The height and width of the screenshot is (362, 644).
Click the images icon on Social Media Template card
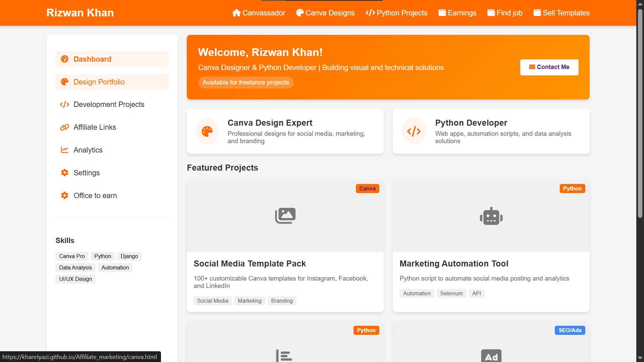click(285, 216)
